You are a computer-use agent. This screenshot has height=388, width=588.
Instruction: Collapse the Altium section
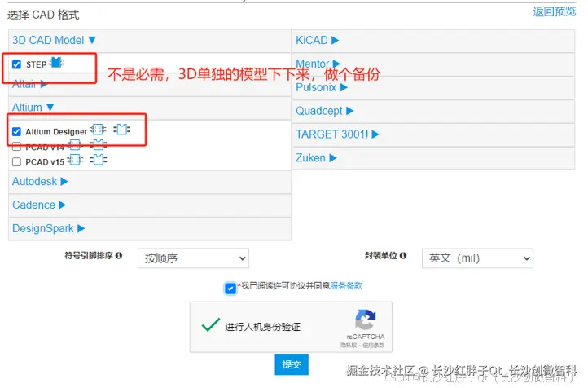33,108
